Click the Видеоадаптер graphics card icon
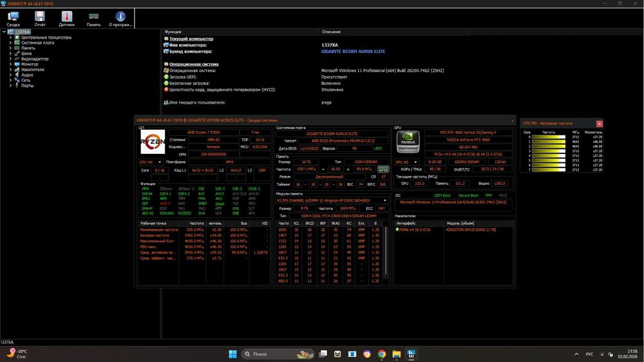The height and width of the screenshot is (362, 644). pos(17,59)
